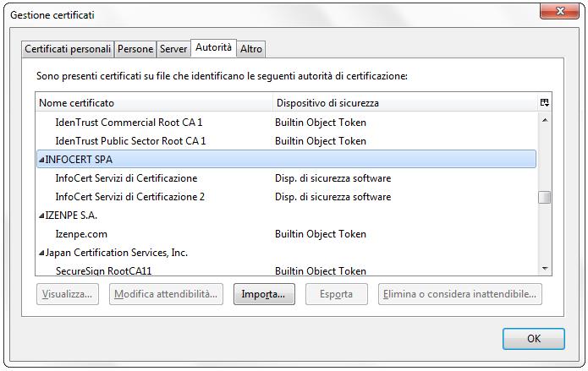
Task: Switch to the Certificati personali tab
Action: click(x=68, y=49)
